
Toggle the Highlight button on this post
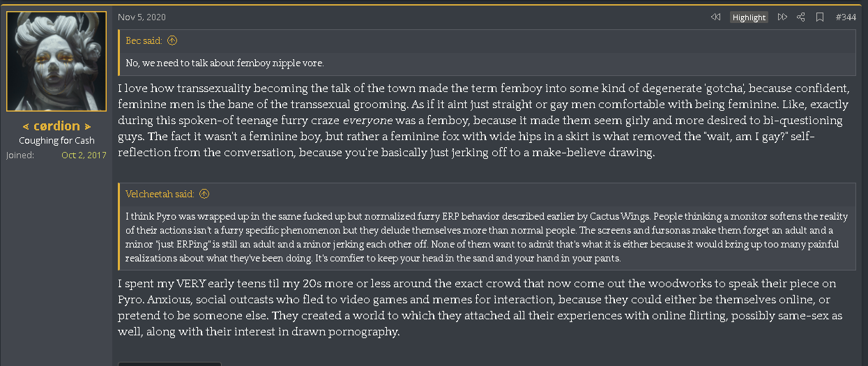pos(749,17)
